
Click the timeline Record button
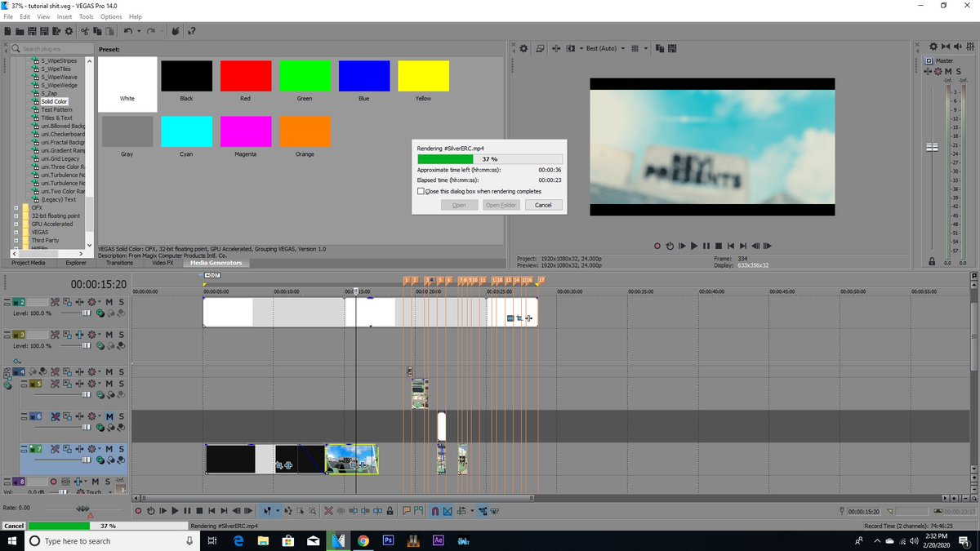click(x=137, y=511)
